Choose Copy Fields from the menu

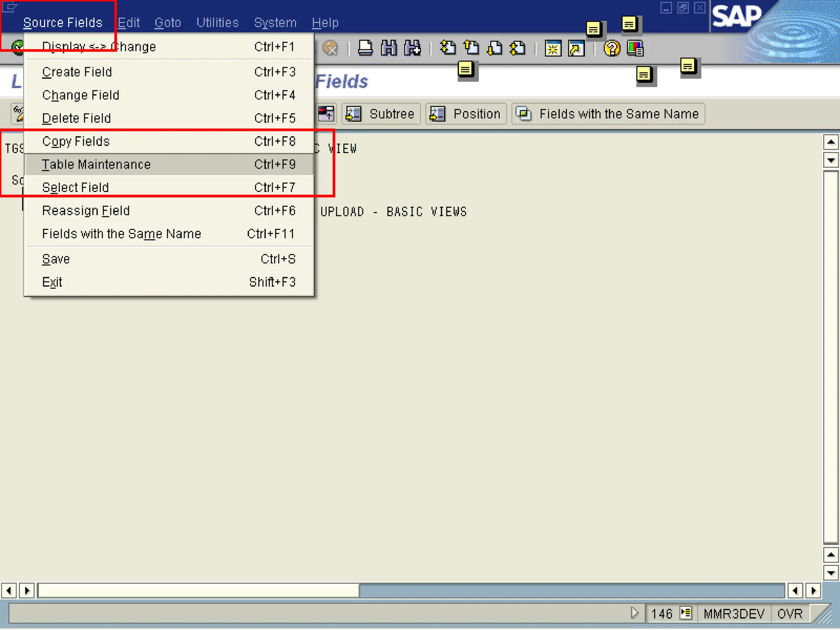pyautogui.click(x=169, y=142)
